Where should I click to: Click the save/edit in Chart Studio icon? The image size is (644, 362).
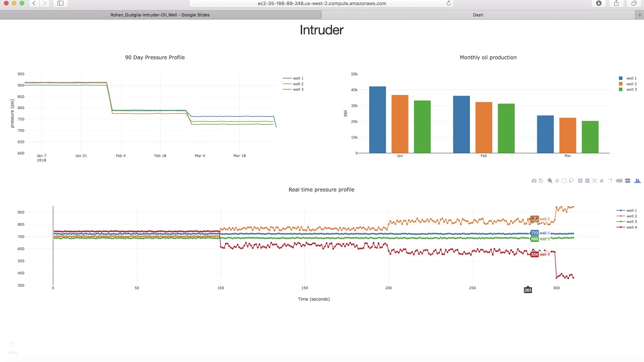pos(541,181)
